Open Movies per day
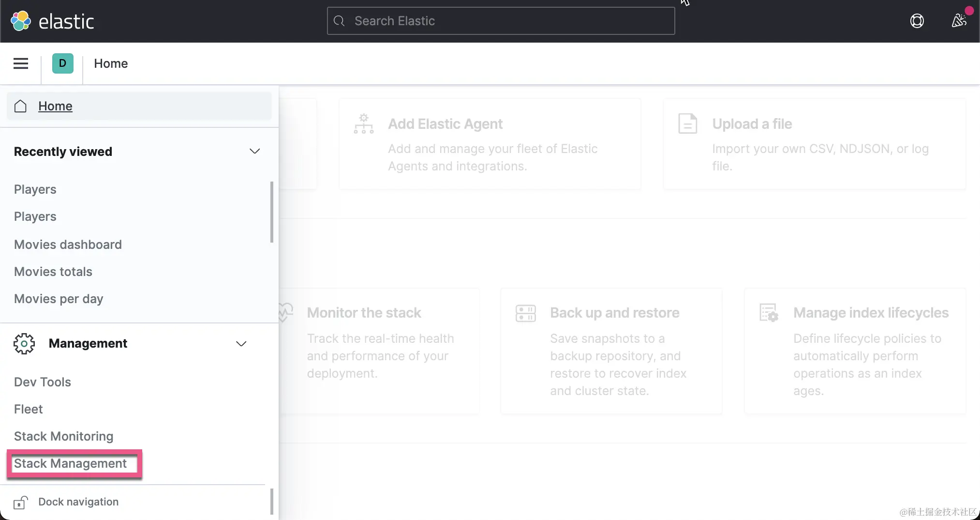This screenshot has width=980, height=520. (x=59, y=299)
